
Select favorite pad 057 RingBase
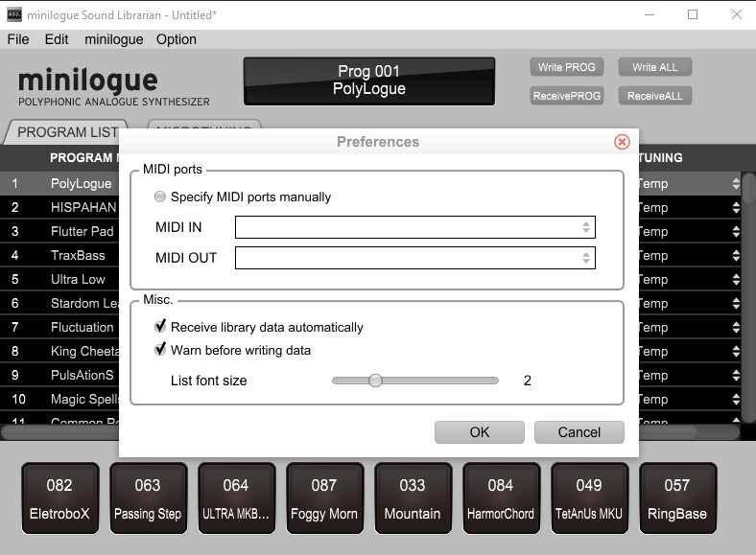[677, 498]
